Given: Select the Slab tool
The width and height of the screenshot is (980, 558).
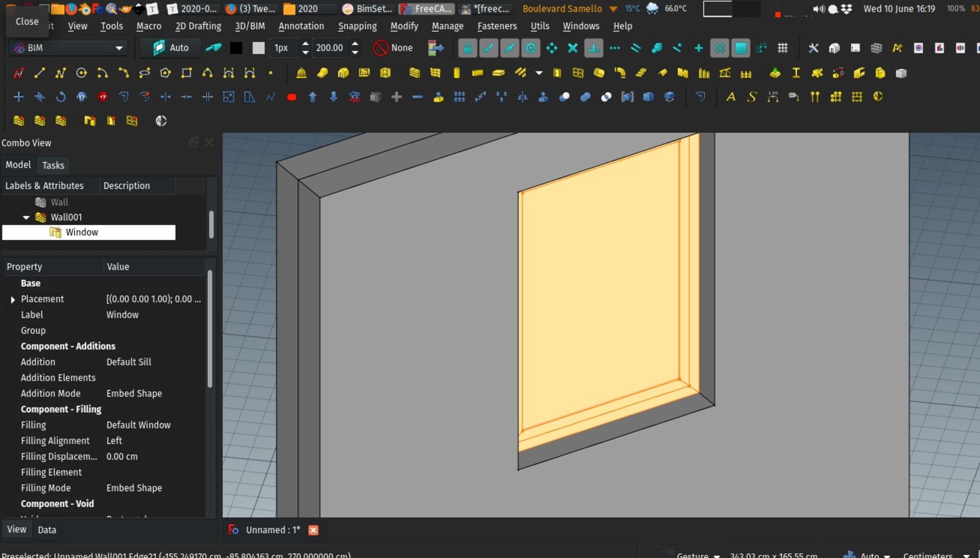Looking at the screenshot, I should click(499, 73).
